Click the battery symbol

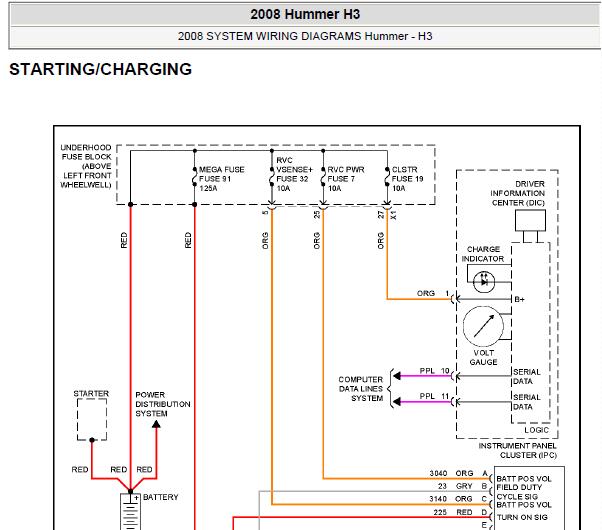(x=131, y=512)
